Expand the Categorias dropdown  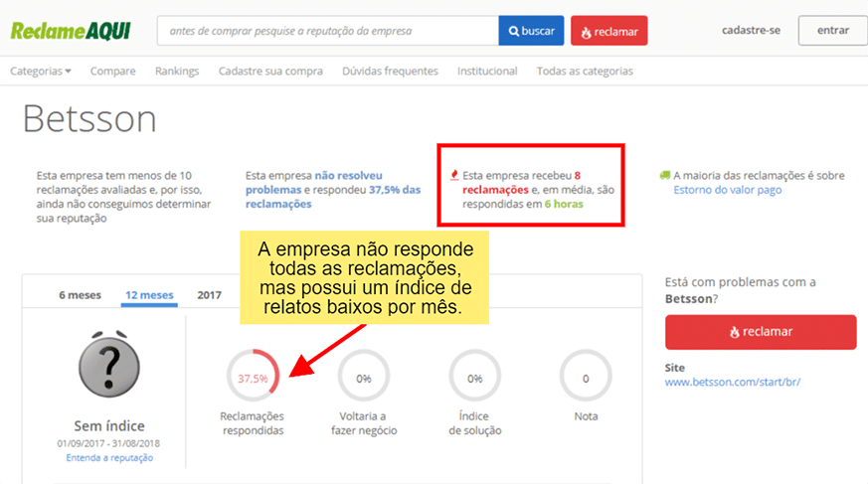pyautogui.click(x=41, y=71)
